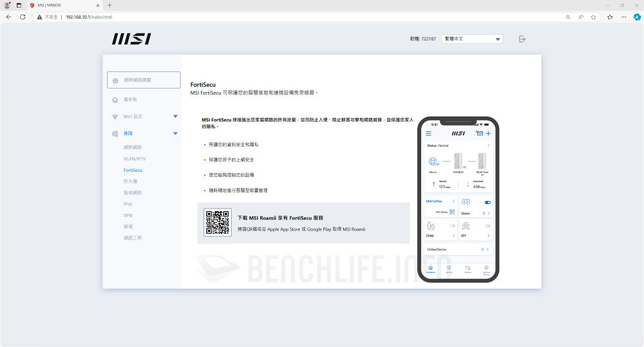
Task: Click the 隨時隨地進行智慧型裝置管理 bullet text
Action: [238, 191]
